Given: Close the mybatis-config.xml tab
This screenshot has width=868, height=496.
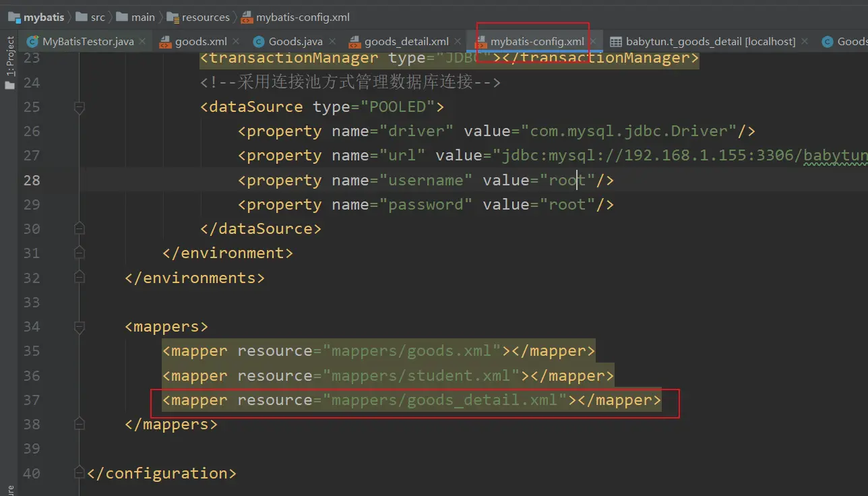Looking at the screenshot, I should point(593,42).
